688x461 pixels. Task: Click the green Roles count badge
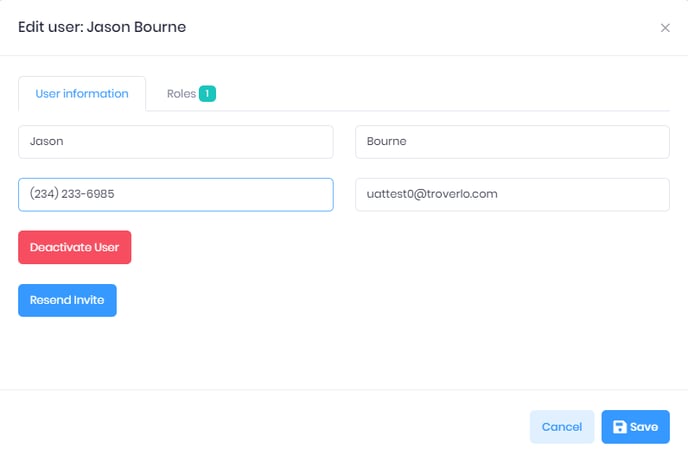click(x=207, y=93)
